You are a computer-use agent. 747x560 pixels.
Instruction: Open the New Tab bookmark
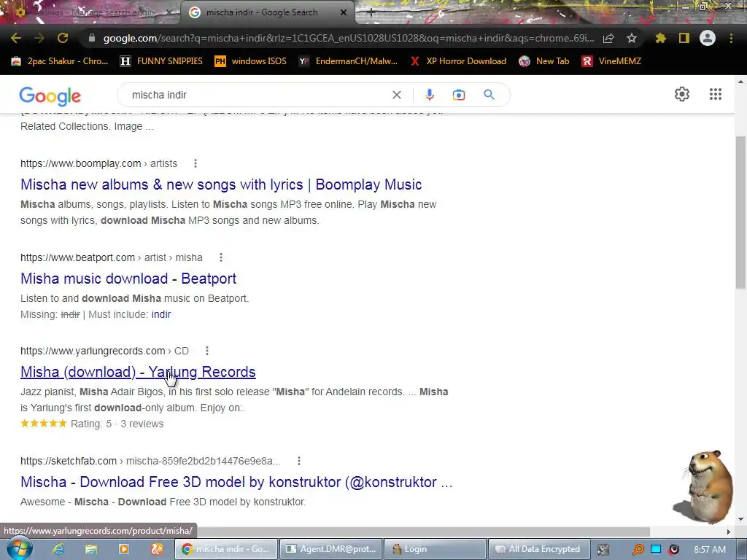click(x=544, y=61)
